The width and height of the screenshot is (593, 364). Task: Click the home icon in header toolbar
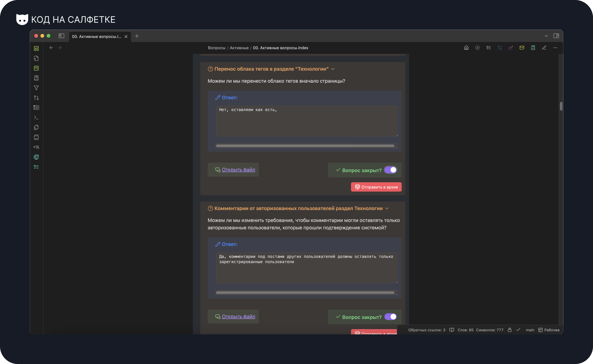point(466,48)
